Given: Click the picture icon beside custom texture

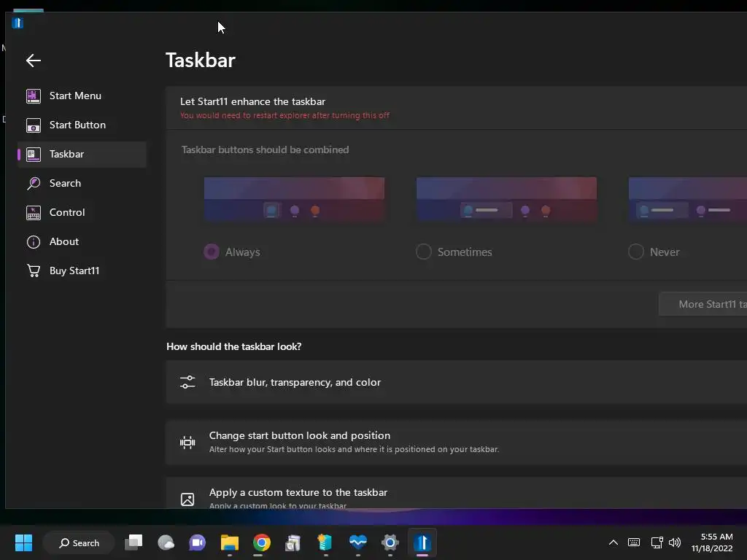Looking at the screenshot, I should (187, 499).
